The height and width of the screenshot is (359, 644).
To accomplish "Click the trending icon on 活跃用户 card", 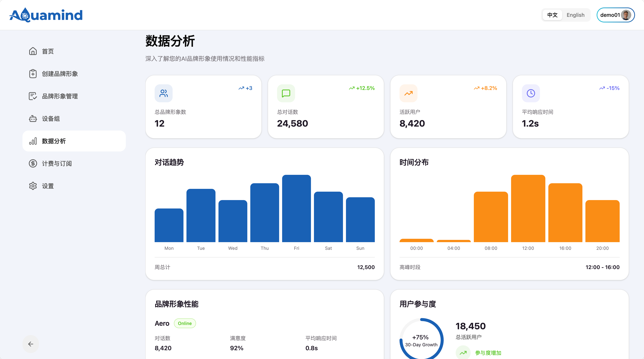I will [408, 93].
